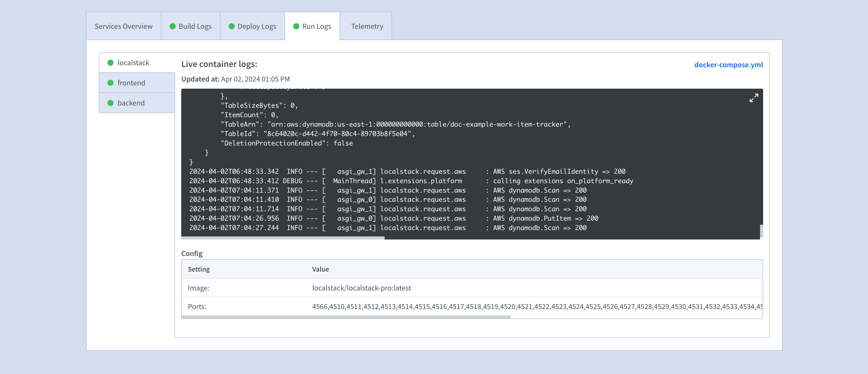Viewport: 868px width, 374px height.
Task: Switch to the Services Overview tab
Action: pyautogui.click(x=124, y=26)
